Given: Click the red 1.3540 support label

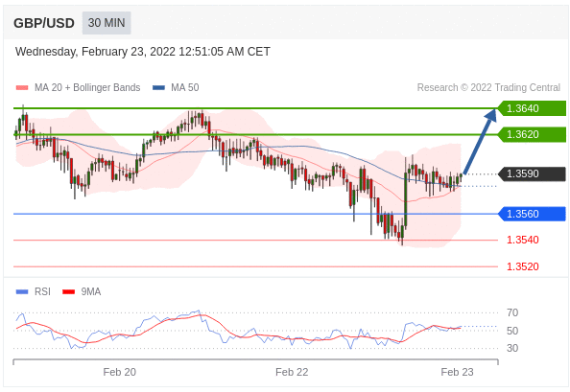Looking at the screenshot, I should (x=523, y=240).
